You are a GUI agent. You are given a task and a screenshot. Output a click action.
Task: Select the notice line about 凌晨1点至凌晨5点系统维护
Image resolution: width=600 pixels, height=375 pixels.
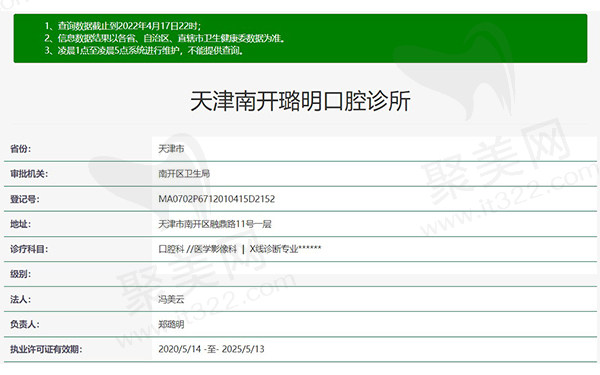click(144, 51)
